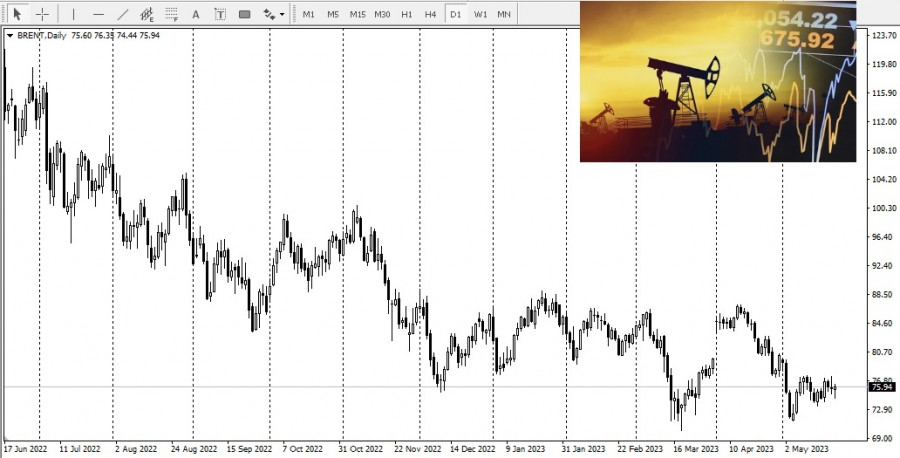The height and width of the screenshot is (458, 900).
Task: Select the cursor arrow tool
Action: pyautogui.click(x=17, y=14)
